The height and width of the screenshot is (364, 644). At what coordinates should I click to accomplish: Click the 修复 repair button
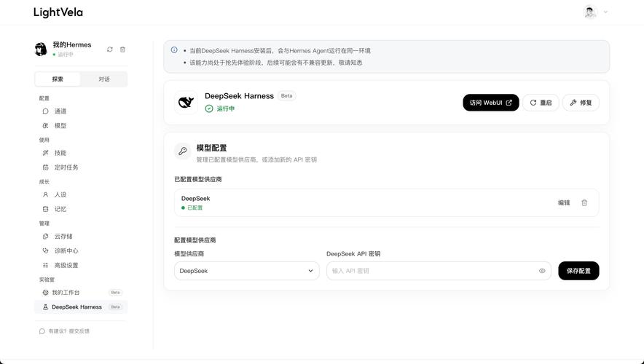point(581,103)
